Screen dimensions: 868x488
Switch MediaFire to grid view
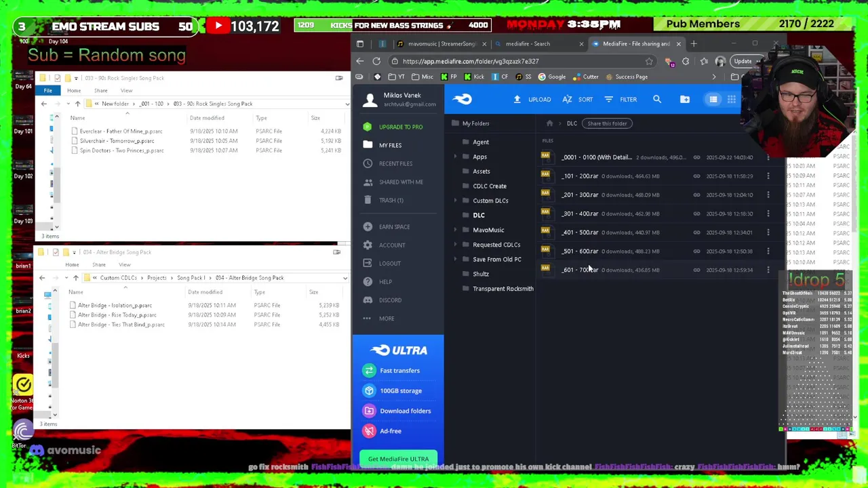732,100
